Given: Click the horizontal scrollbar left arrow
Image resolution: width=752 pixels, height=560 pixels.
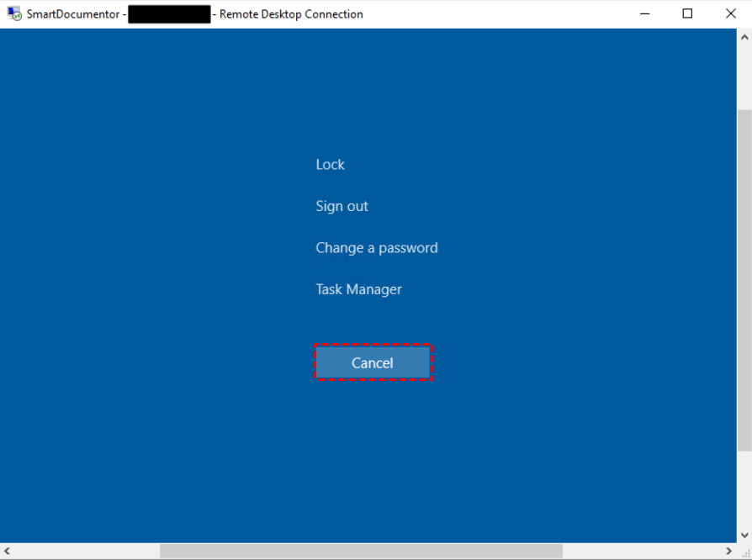Looking at the screenshot, I should click(x=7, y=551).
